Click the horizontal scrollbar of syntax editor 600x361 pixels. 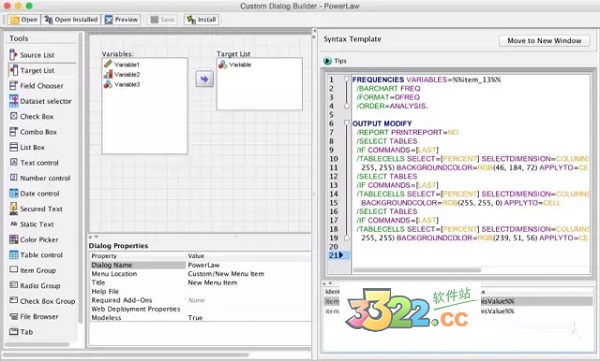coord(417,270)
